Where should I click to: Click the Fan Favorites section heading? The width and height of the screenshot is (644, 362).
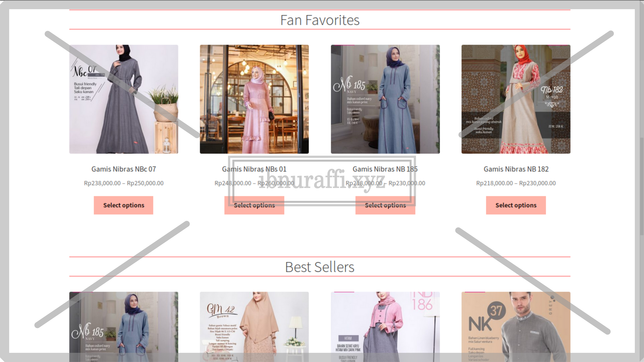click(x=320, y=20)
